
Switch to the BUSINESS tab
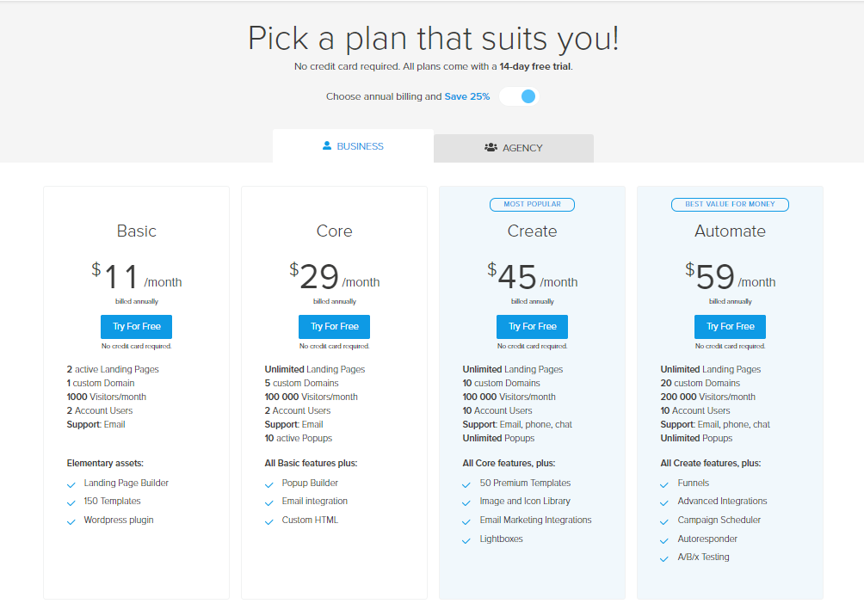tap(353, 146)
